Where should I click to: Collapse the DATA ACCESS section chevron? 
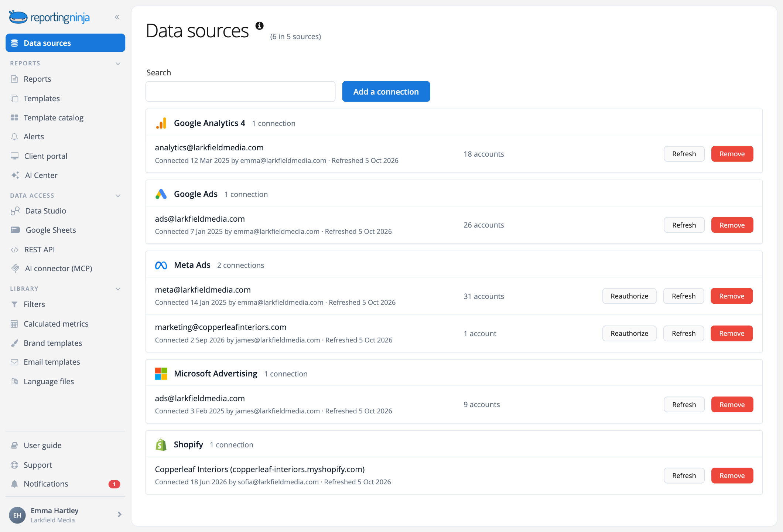click(118, 195)
